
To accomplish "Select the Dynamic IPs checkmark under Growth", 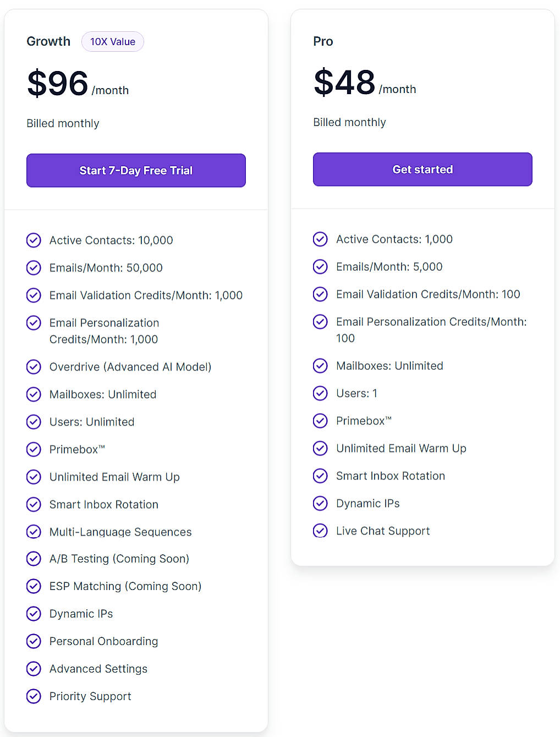I will pyautogui.click(x=34, y=614).
